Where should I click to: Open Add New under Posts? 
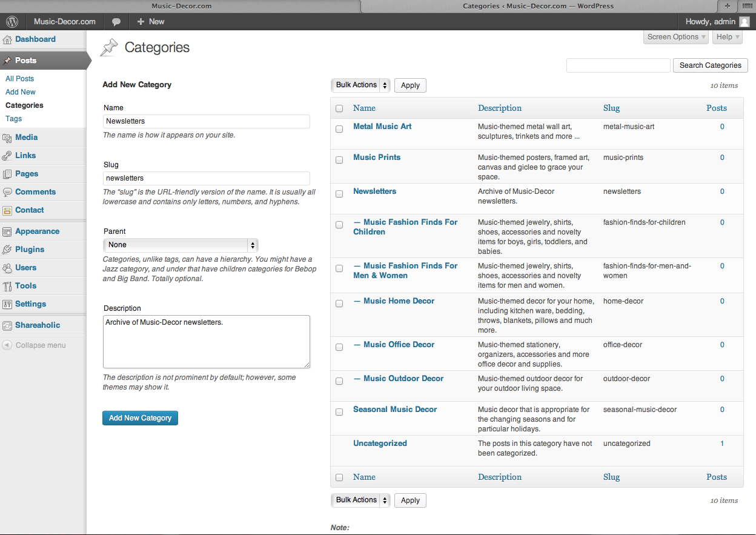click(21, 92)
